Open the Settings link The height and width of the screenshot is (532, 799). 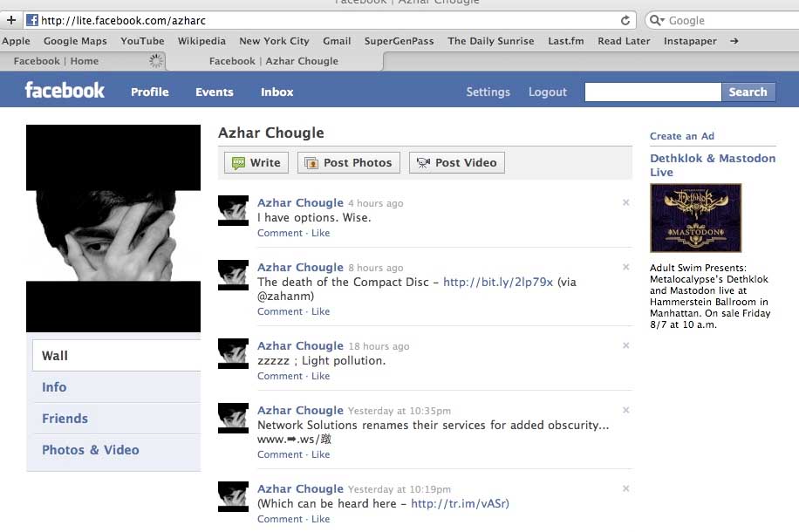pos(488,92)
